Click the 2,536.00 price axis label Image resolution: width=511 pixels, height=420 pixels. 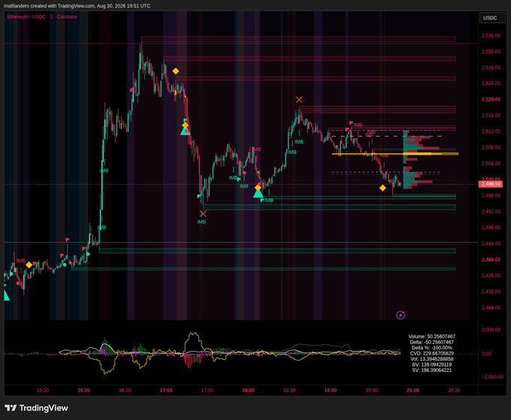point(491,35)
